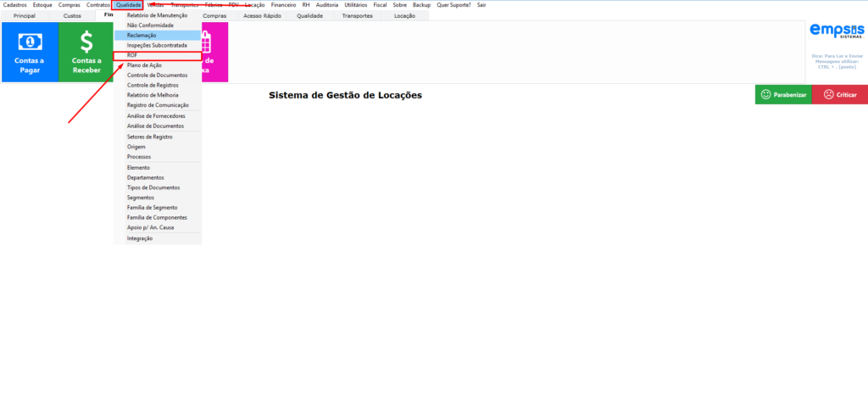Click Quer Suporte? in the menu bar
Image resolution: width=868 pixels, height=397 pixels.
coord(453,5)
